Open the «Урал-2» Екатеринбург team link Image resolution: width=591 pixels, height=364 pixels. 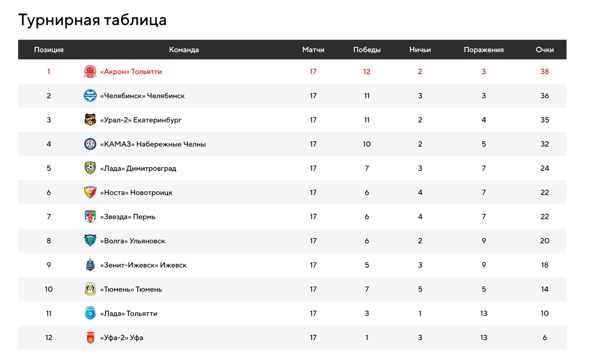[141, 120]
